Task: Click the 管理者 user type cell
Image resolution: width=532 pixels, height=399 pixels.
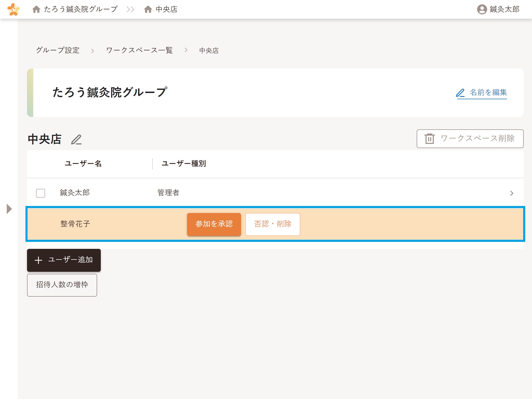Action: pyautogui.click(x=168, y=193)
